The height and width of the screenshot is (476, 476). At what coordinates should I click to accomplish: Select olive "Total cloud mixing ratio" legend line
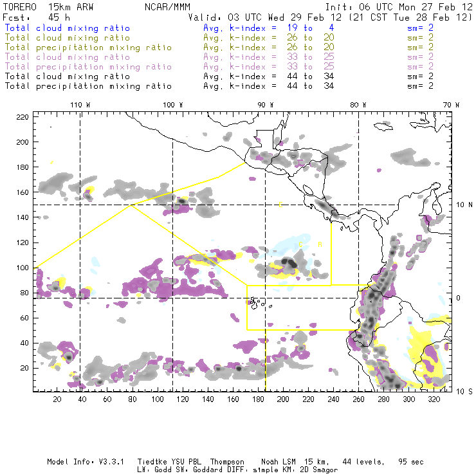tap(68, 38)
